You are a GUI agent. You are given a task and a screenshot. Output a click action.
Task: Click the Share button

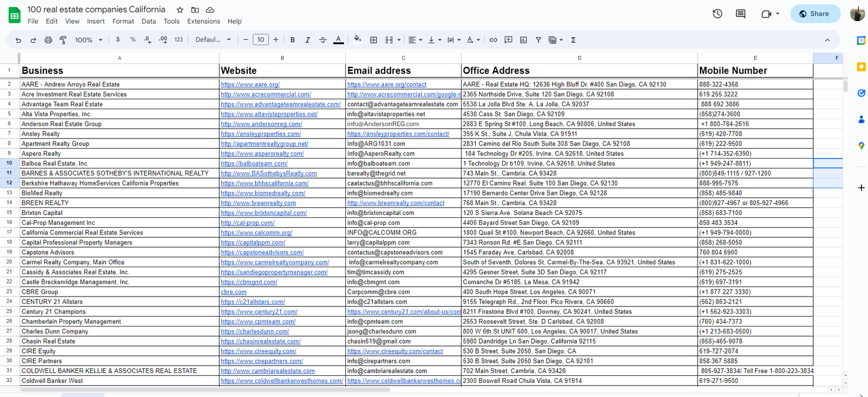[x=815, y=14]
